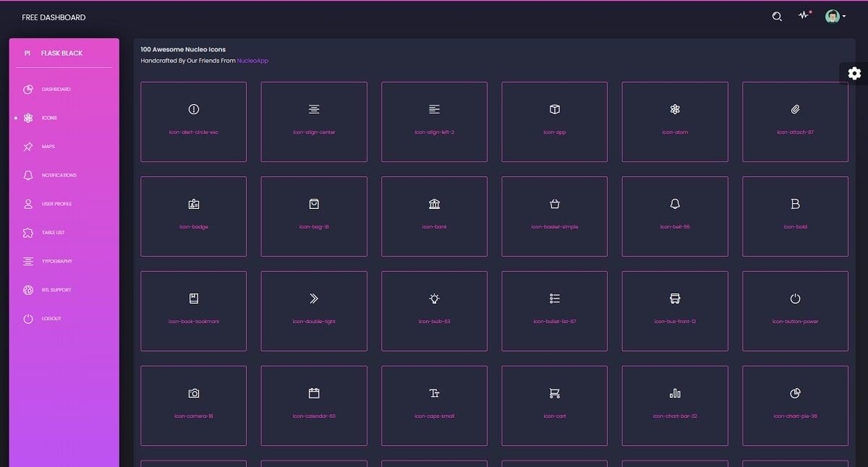Click the icon-bold formatting tile
Viewport: 868px width, 467px height.
(795, 215)
